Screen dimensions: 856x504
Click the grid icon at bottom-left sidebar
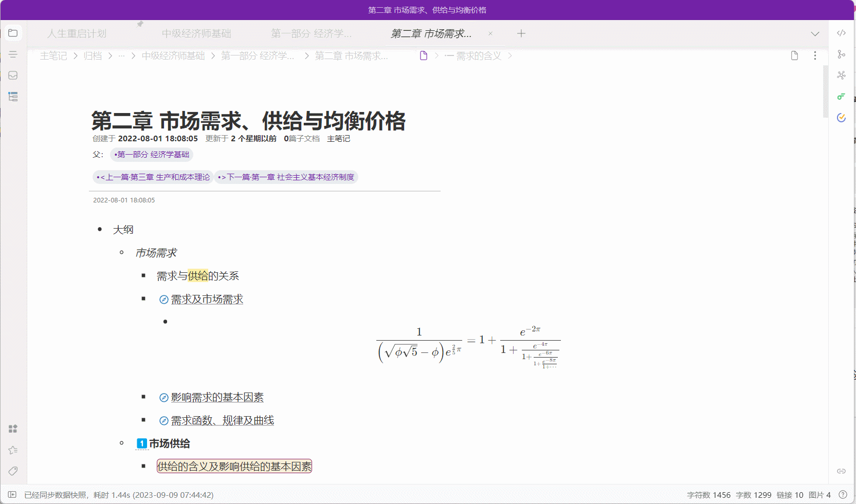pos(13,429)
